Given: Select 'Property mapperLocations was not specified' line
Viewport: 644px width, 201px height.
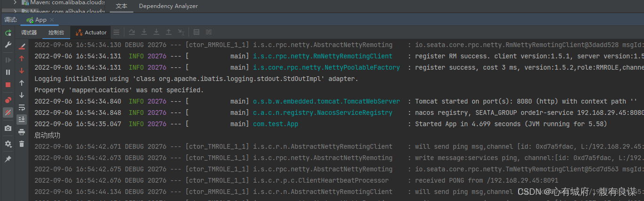Looking at the screenshot, I should 119,90.
